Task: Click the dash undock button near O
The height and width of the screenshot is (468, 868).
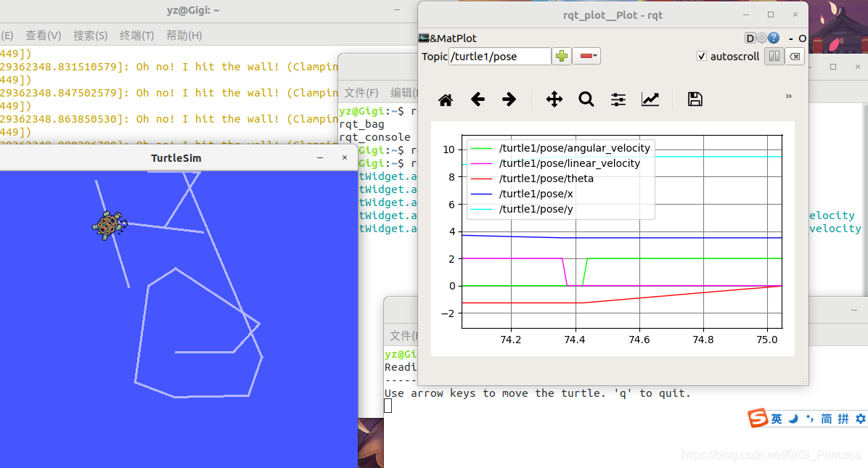Action: [x=790, y=38]
